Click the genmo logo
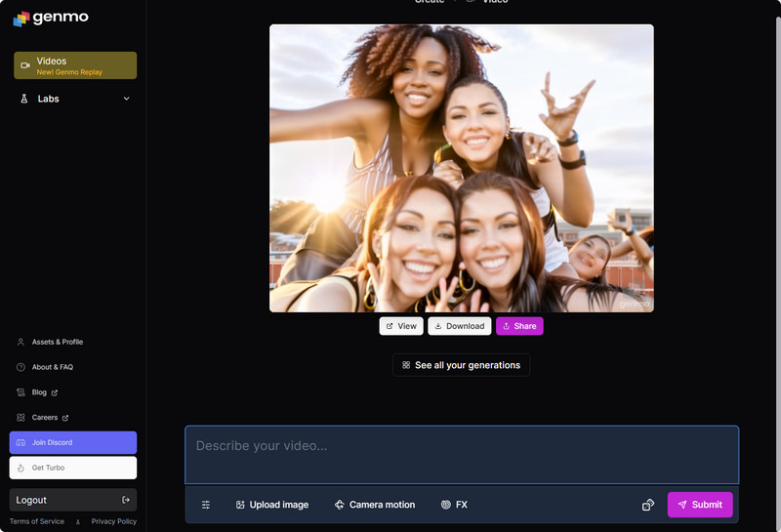The height and width of the screenshot is (532, 781). click(x=51, y=19)
